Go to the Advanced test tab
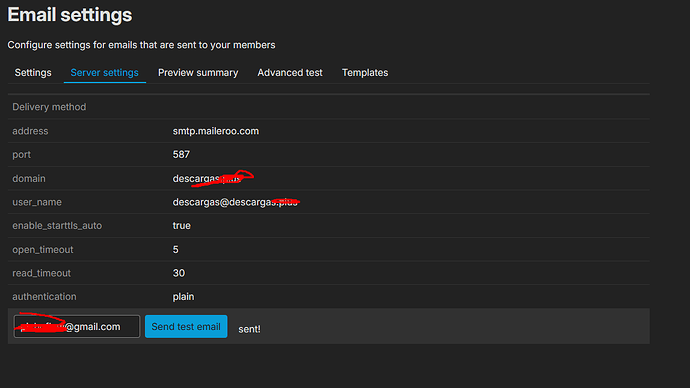 [x=290, y=73]
